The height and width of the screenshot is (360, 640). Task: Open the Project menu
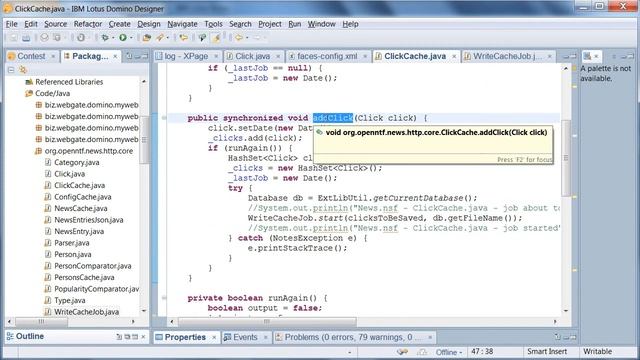(x=269, y=24)
